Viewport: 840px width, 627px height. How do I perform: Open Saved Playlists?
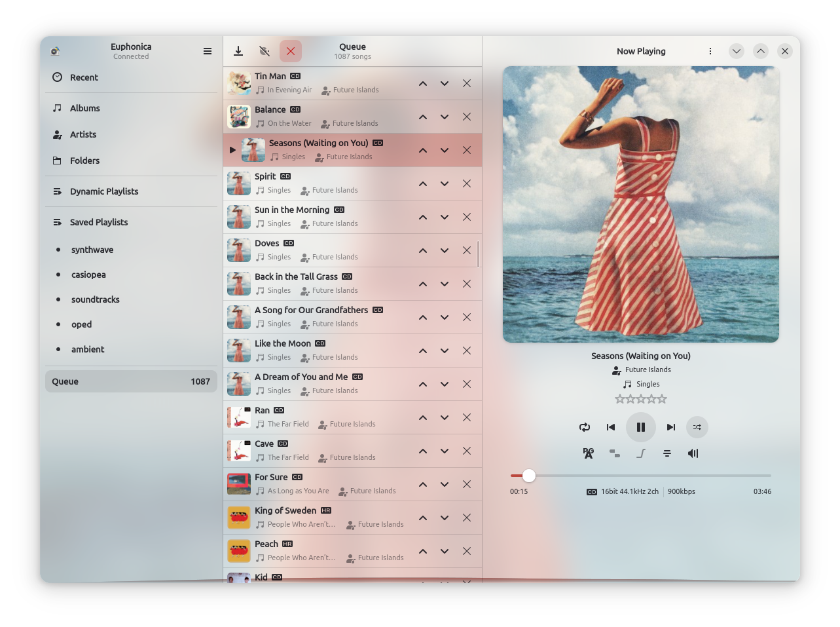point(131,222)
